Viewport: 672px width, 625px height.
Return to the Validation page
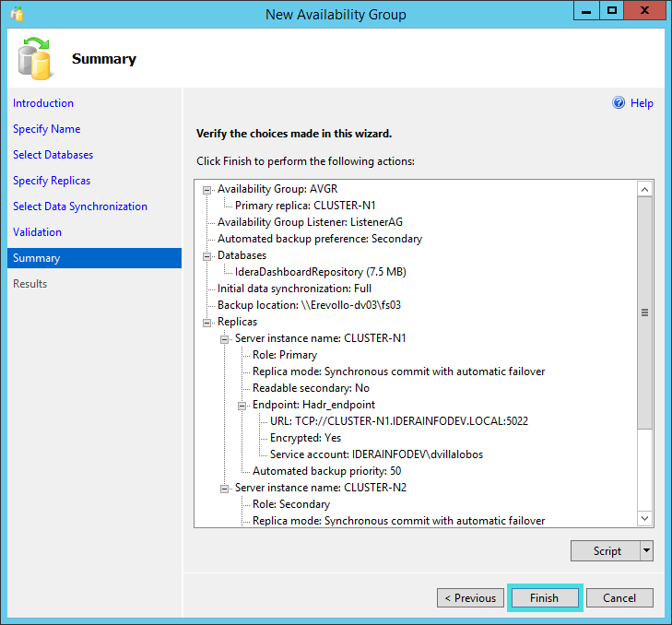pyautogui.click(x=37, y=232)
